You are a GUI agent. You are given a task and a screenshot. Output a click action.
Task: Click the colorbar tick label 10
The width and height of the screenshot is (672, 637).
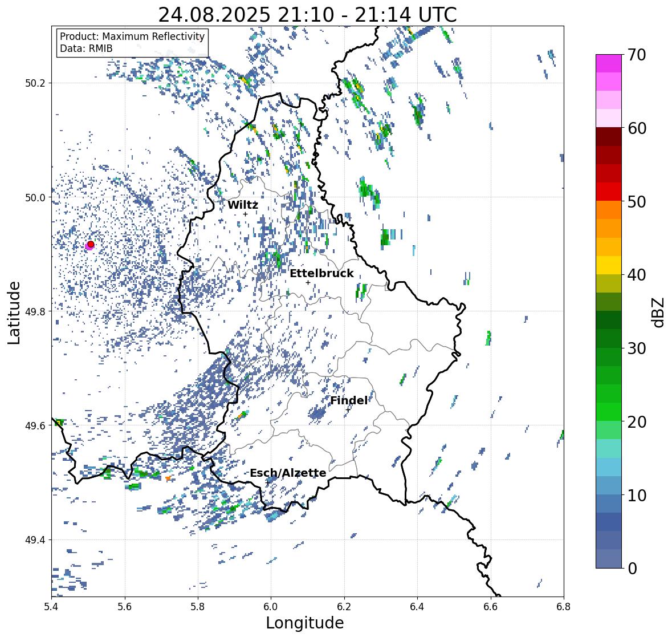[x=637, y=495]
